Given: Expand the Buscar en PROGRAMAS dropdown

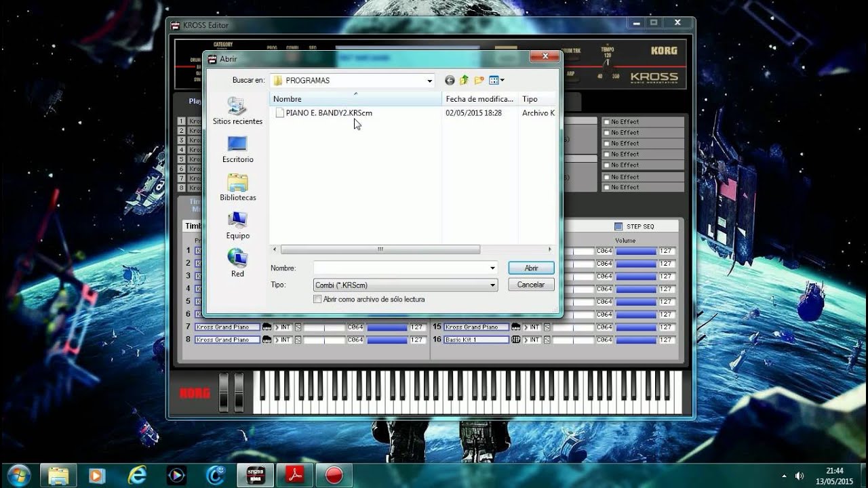Looking at the screenshot, I should [x=429, y=81].
